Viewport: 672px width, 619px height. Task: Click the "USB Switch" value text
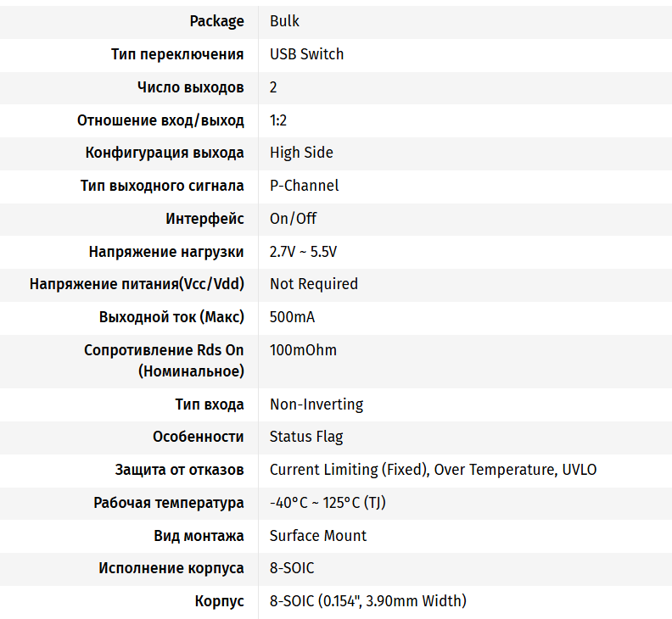(306, 54)
